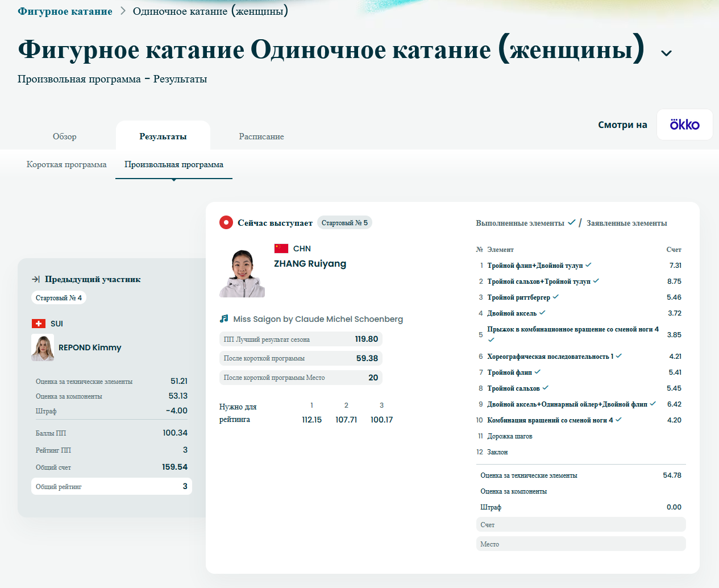719x588 pixels.
Task: Click the music note icon beside Miss Saigon
Action: tap(224, 319)
